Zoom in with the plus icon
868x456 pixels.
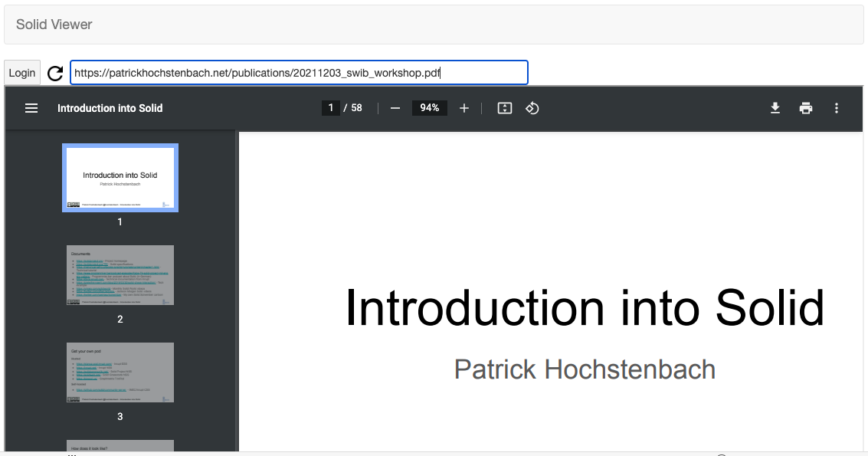point(464,108)
